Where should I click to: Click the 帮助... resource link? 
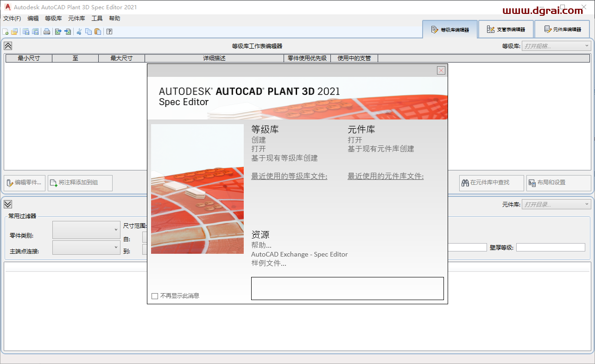click(x=261, y=245)
